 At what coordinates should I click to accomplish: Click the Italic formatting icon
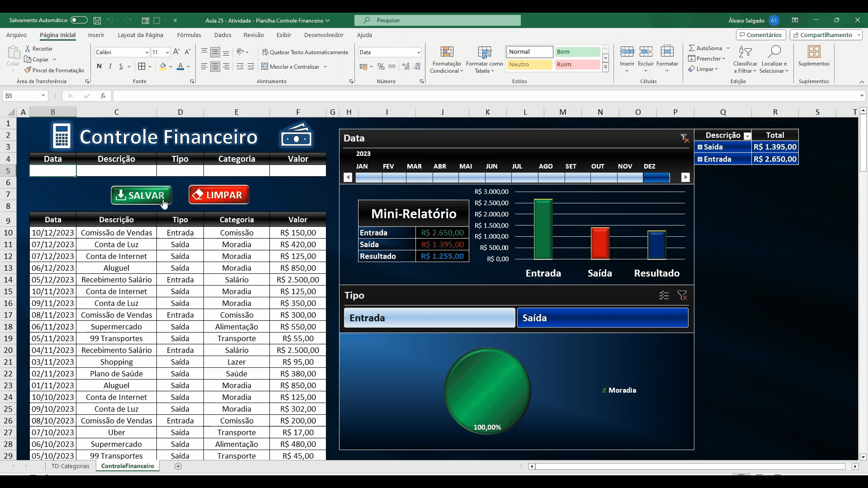(x=110, y=66)
